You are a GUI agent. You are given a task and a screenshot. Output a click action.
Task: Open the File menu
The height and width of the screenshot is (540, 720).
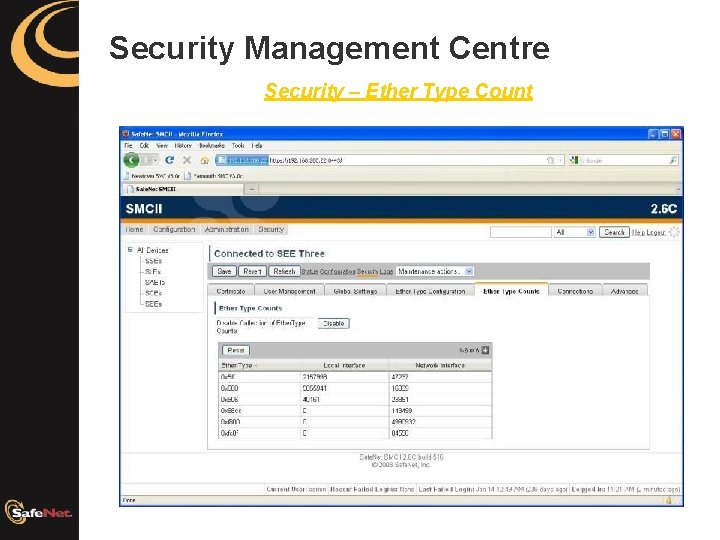129,146
